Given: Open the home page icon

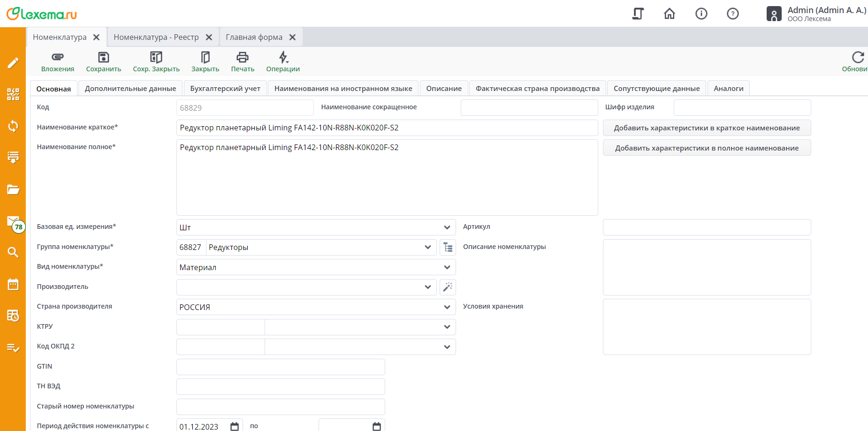Looking at the screenshot, I should [x=669, y=14].
